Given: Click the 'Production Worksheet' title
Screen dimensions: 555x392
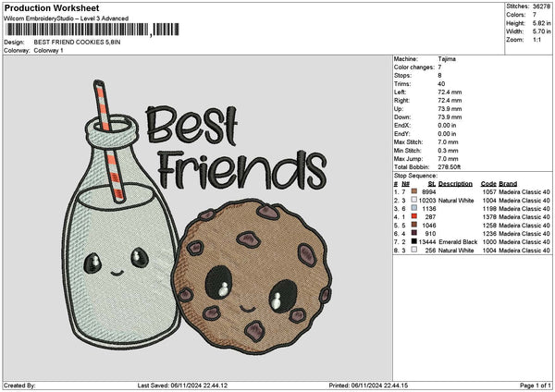Looking at the screenshot, I should (x=52, y=7).
